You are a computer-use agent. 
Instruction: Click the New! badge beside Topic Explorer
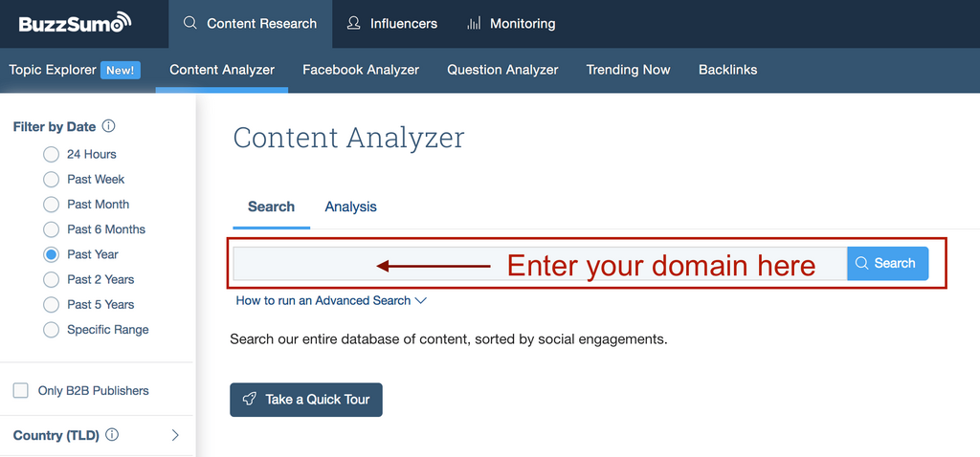click(121, 70)
